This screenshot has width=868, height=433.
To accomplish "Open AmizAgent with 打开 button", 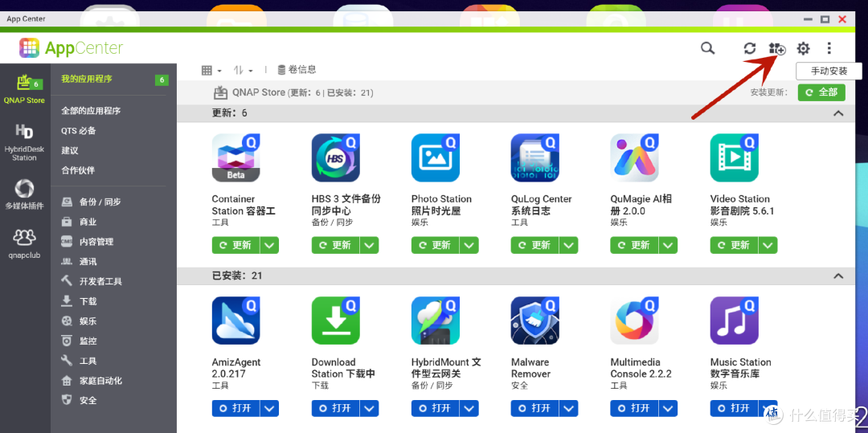I will [235, 408].
